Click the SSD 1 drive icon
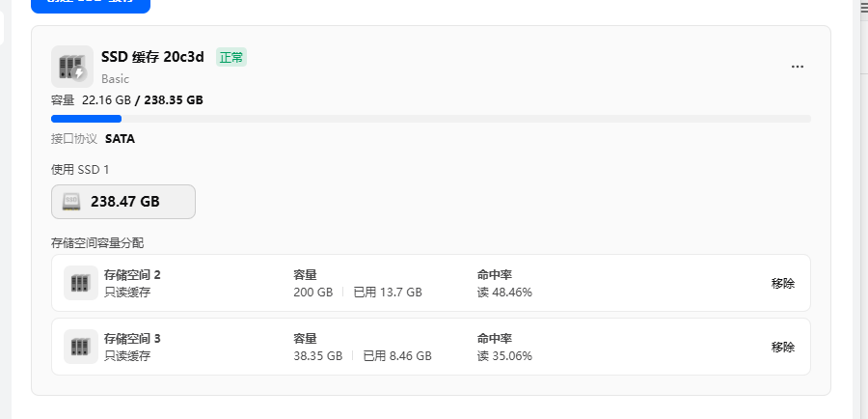 71,202
